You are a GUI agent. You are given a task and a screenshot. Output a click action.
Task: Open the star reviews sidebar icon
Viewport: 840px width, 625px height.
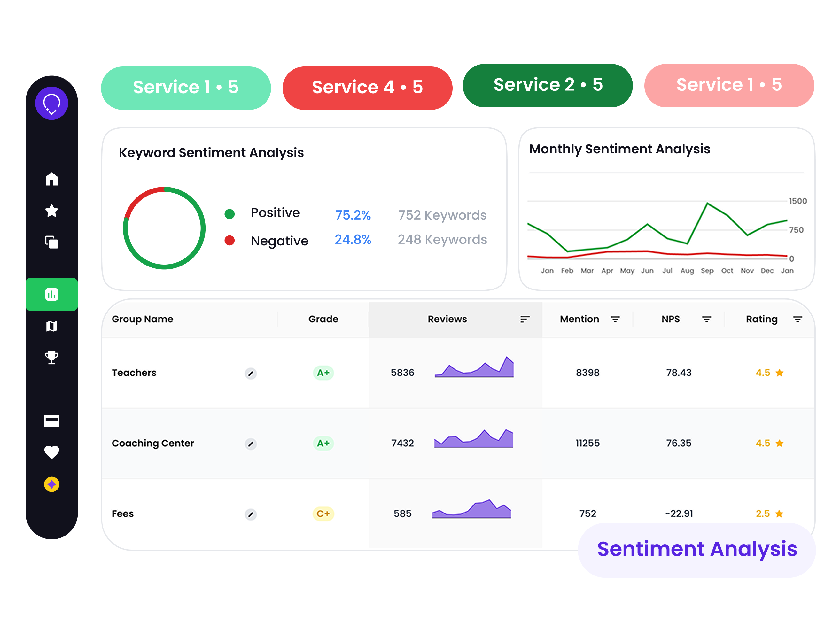[51, 211]
